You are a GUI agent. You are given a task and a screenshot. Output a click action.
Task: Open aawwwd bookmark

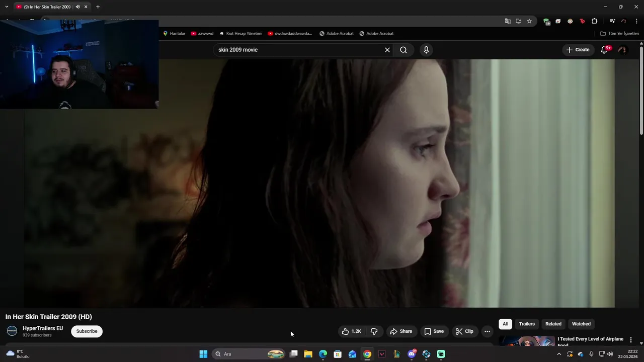tap(202, 34)
